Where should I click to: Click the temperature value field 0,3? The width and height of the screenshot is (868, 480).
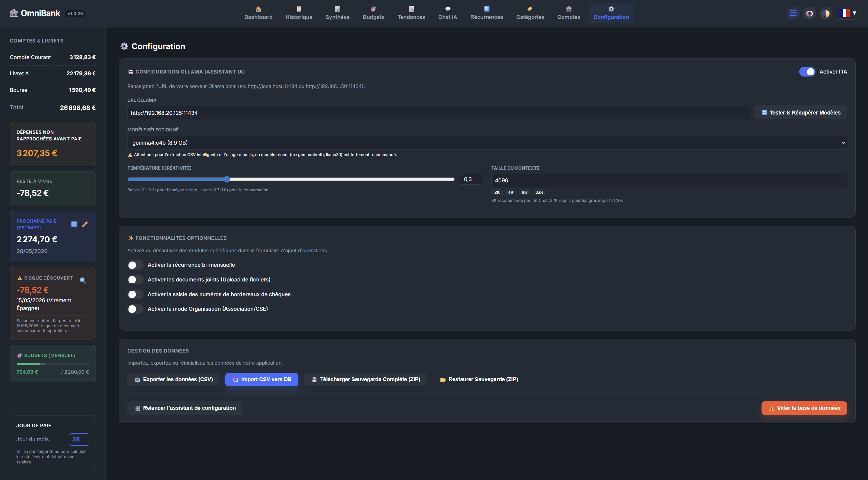click(x=470, y=179)
